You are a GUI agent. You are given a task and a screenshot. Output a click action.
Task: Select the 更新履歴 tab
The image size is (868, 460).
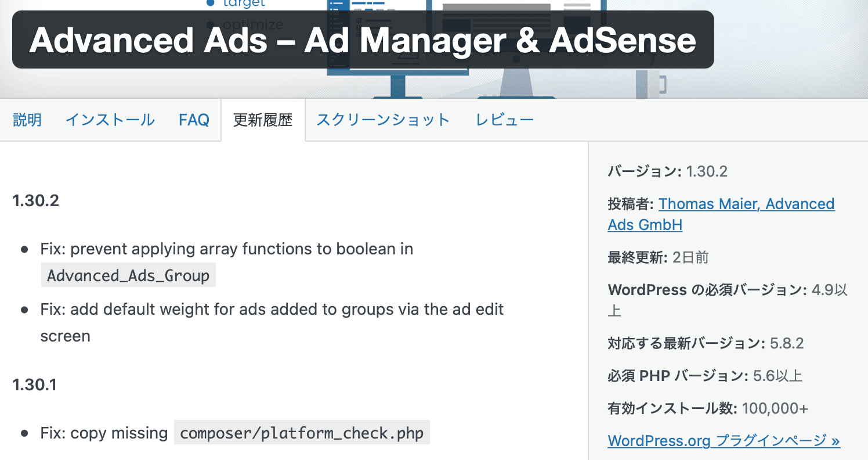coord(263,120)
